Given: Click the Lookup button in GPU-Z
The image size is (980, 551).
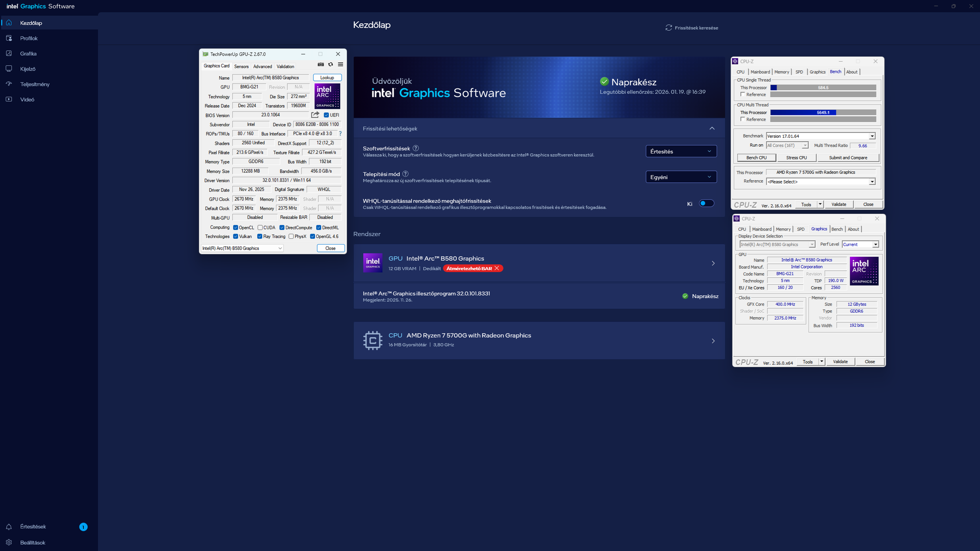Looking at the screenshot, I should click(327, 78).
